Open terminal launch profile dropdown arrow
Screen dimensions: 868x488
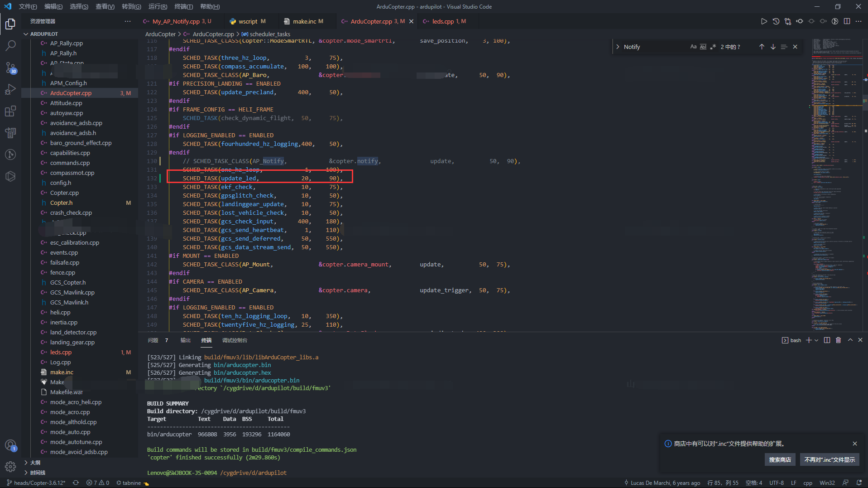click(x=816, y=340)
